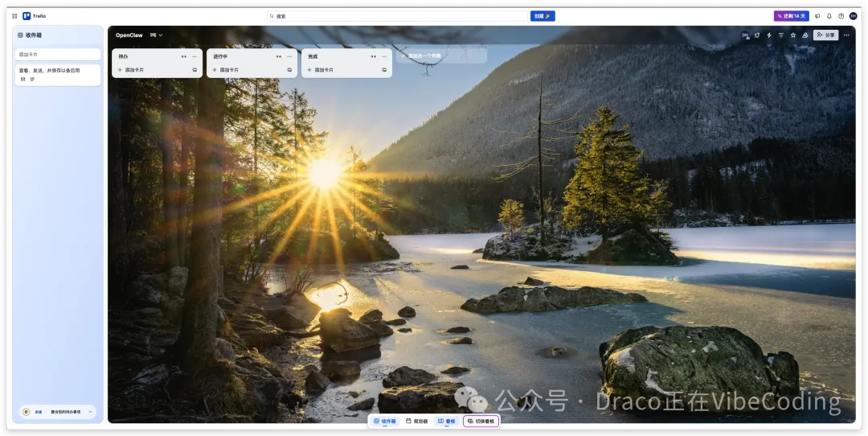Viewport: 868px width, 436px height.
Task: Click the Trello logo
Action: tap(35, 16)
